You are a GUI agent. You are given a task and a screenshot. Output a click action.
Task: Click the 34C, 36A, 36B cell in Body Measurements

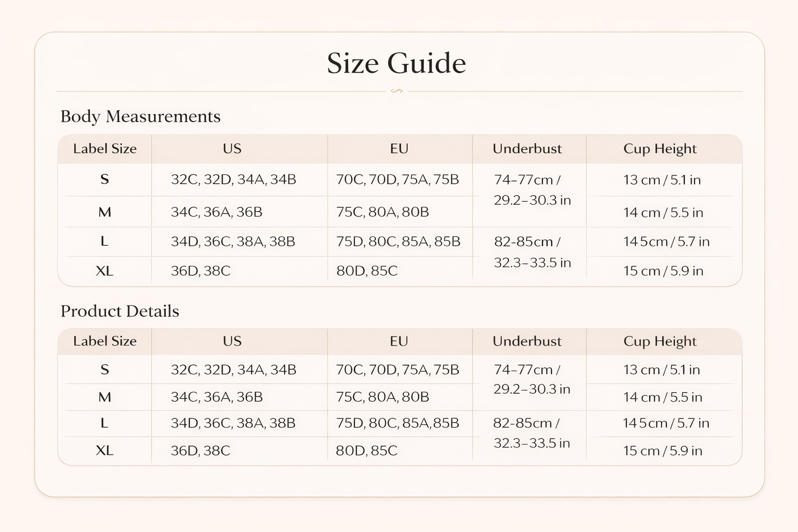coord(217,212)
